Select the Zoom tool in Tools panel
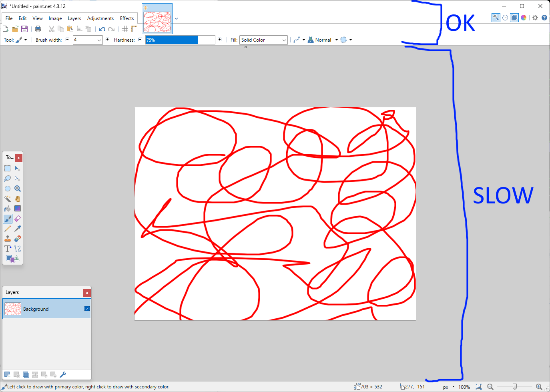Viewport: 550px width, 392px height. (x=18, y=189)
